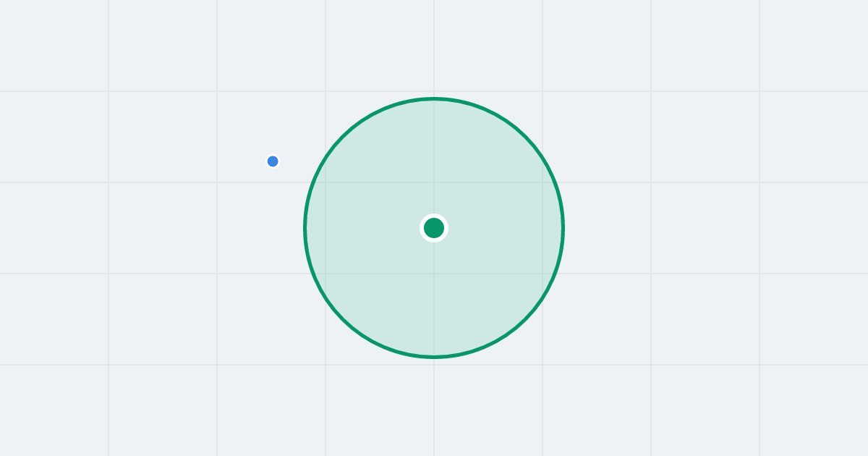Screen dimensions: 868x456
Task: Click the empty grid cell in the bottom-left canvas corner
Action: click(54, 410)
